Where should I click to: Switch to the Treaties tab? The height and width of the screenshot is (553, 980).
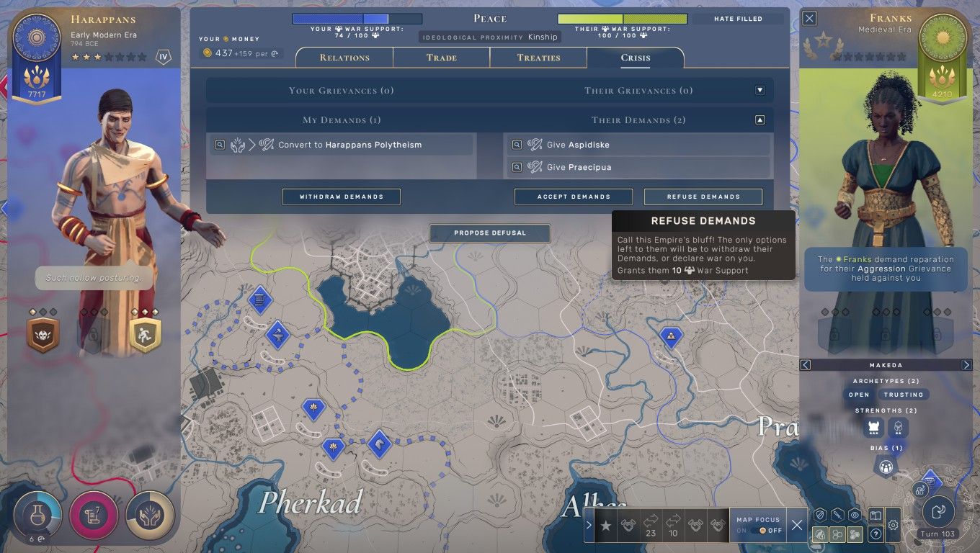[x=538, y=58]
